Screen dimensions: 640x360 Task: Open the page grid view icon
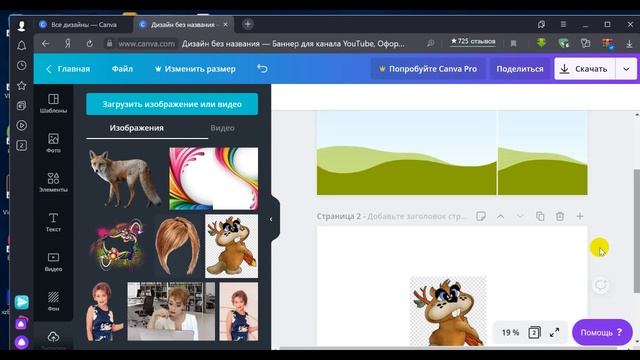534,333
